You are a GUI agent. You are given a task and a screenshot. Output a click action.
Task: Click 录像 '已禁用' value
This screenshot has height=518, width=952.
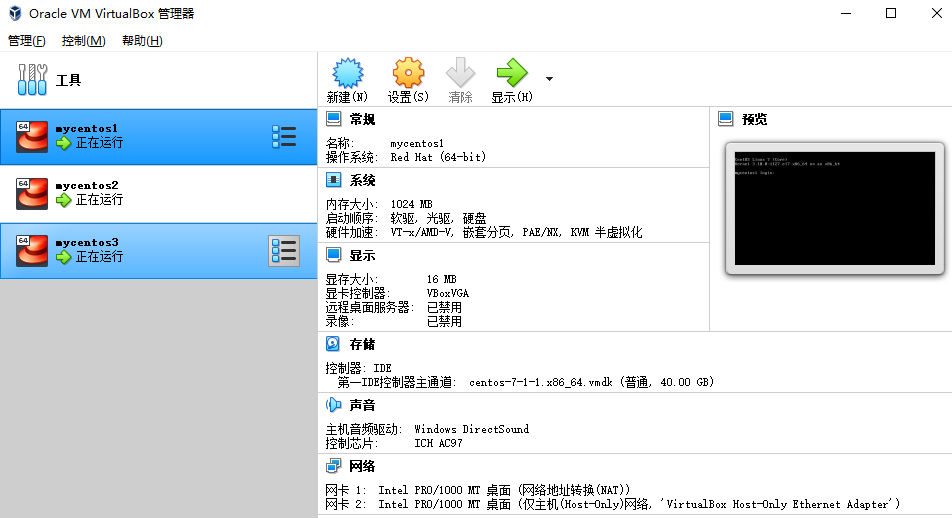click(x=444, y=321)
